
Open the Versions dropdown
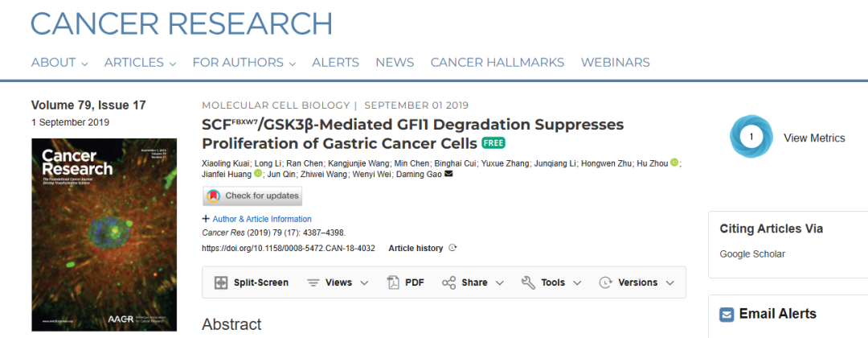pyautogui.click(x=637, y=282)
